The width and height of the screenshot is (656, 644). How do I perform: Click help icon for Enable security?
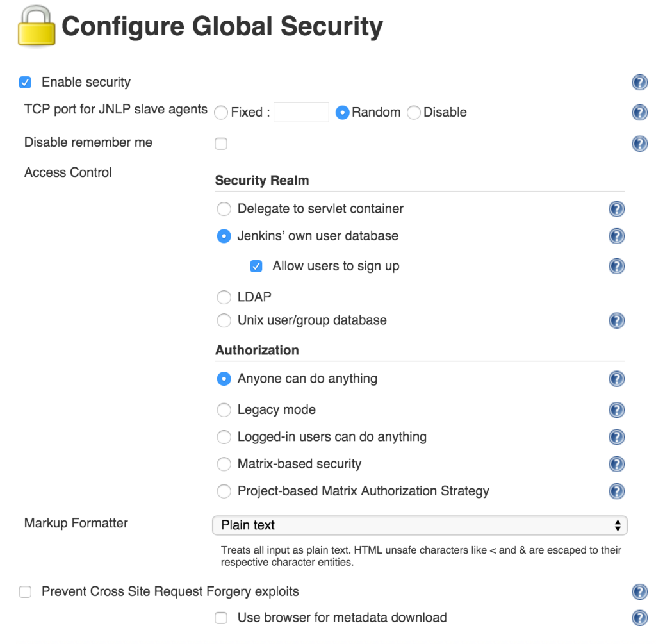tap(639, 82)
